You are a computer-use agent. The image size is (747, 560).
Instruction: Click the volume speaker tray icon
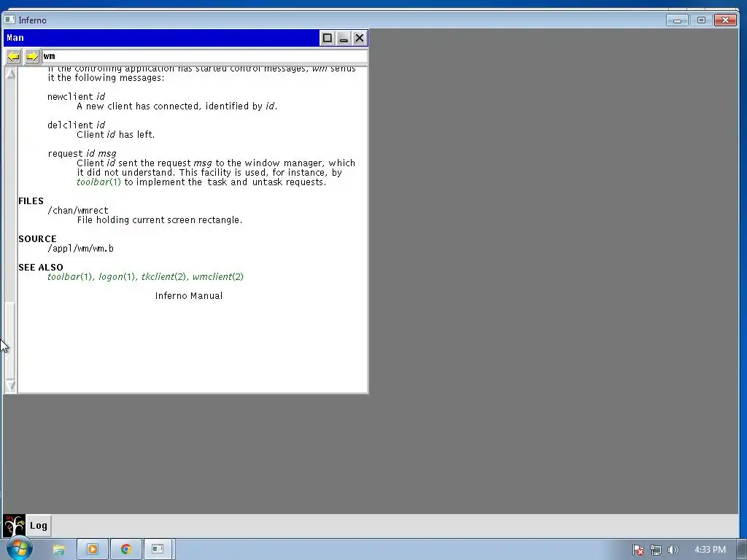point(673,550)
